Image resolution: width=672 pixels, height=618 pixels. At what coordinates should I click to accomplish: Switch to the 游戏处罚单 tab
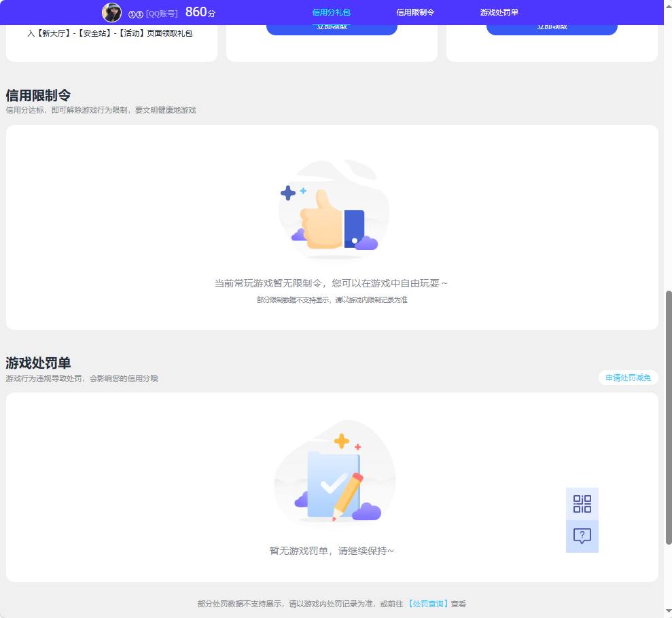(x=499, y=12)
